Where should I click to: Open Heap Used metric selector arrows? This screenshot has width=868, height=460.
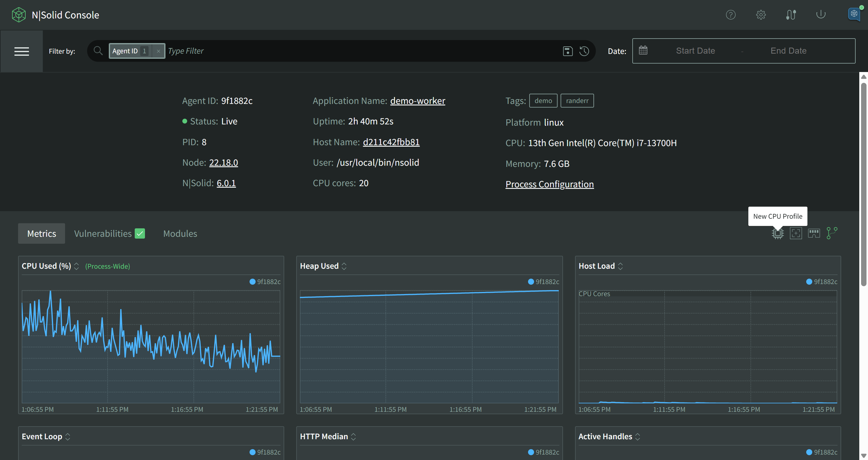pos(344,266)
